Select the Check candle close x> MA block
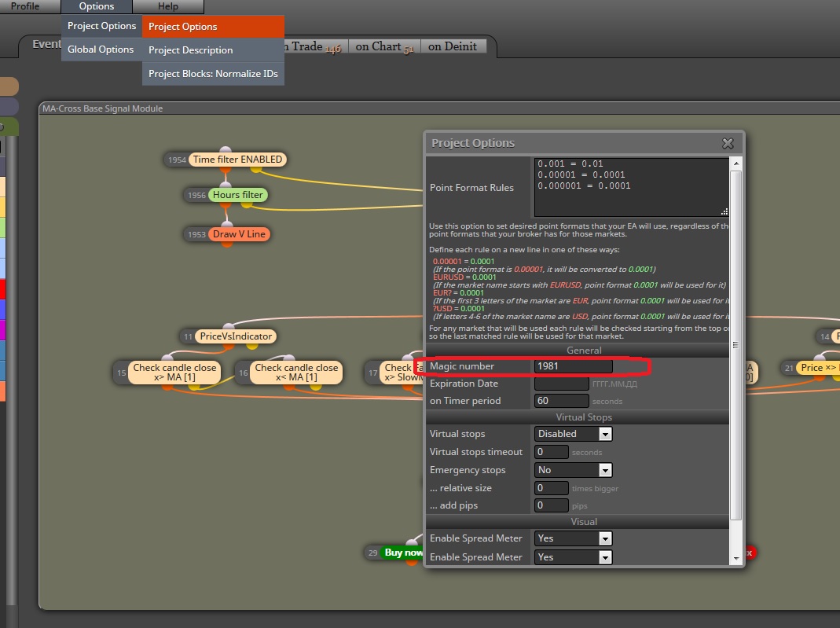The height and width of the screenshot is (628, 840). point(174,373)
